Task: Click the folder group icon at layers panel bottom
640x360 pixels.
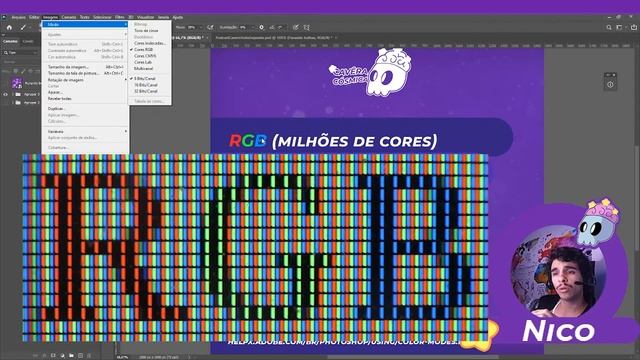Action: [x=71, y=356]
